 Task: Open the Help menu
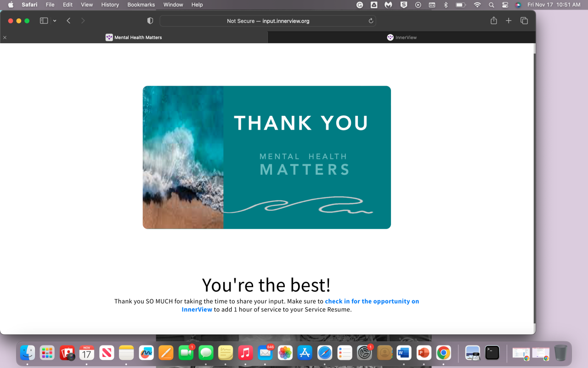click(197, 5)
